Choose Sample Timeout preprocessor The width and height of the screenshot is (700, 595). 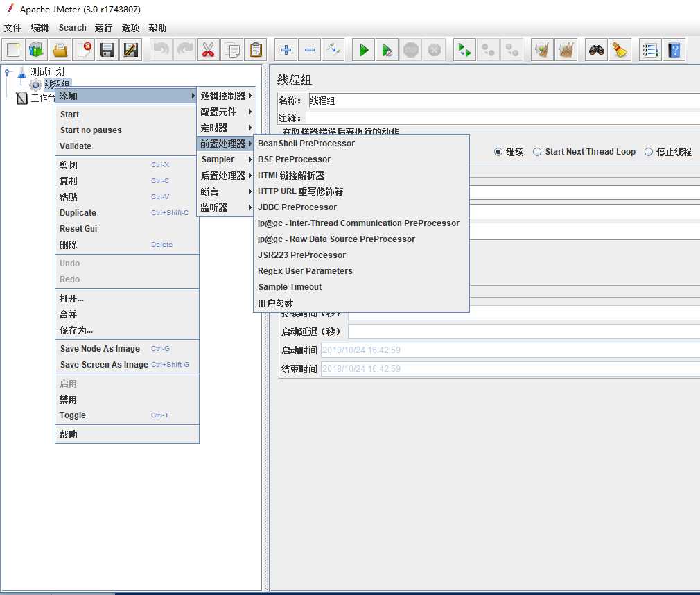(x=361, y=287)
